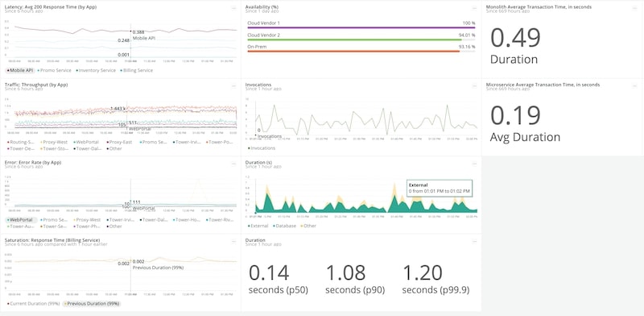Toggle WebPortal series in Error Rate legend
This screenshot has height=316, width=644.
(x=22, y=220)
